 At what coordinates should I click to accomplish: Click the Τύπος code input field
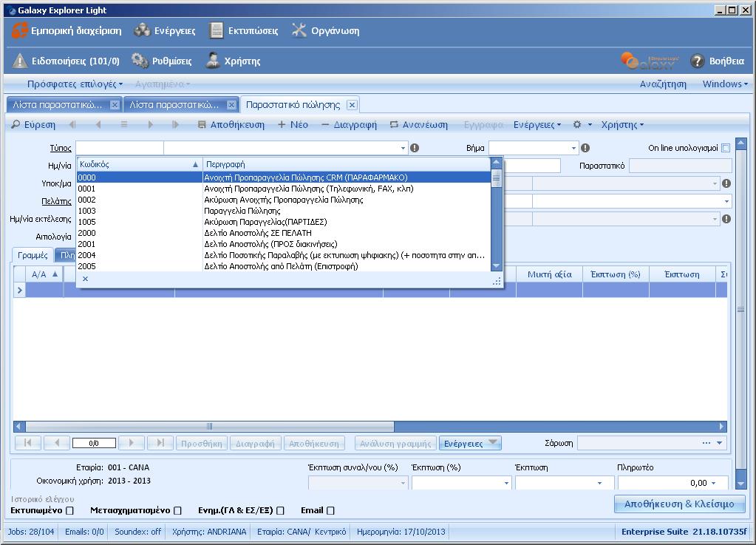coord(120,148)
